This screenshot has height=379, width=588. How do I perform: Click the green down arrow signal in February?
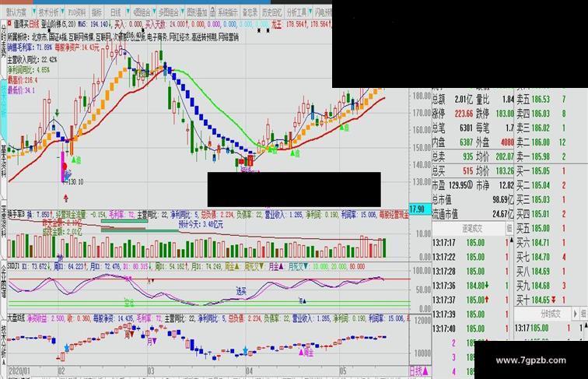click(57, 113)
